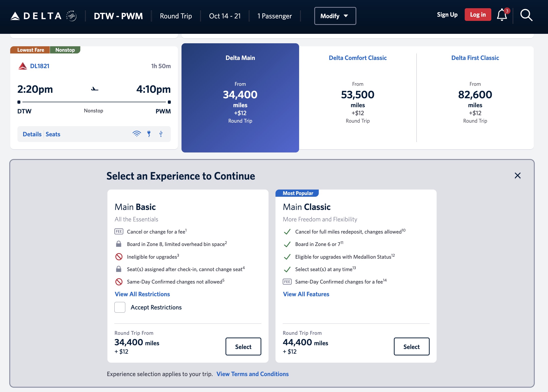Click 'Ineligible for upgrades' text
Viewport: 548px width, 392px height.
pos(153,257)
